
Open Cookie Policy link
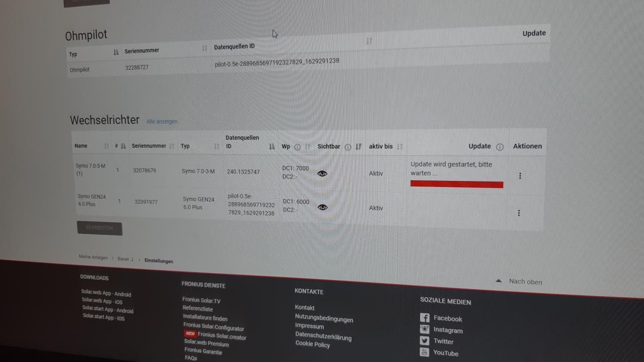click(313, 344)
